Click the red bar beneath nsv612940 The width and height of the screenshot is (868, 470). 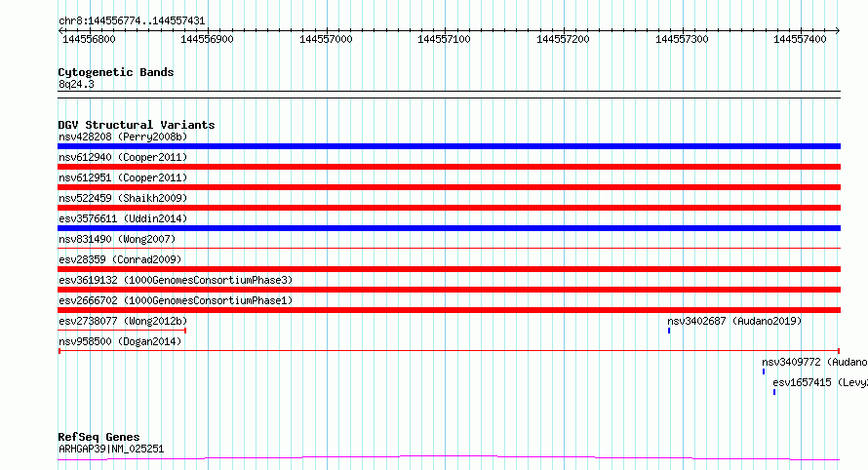(x=449, y=167)
